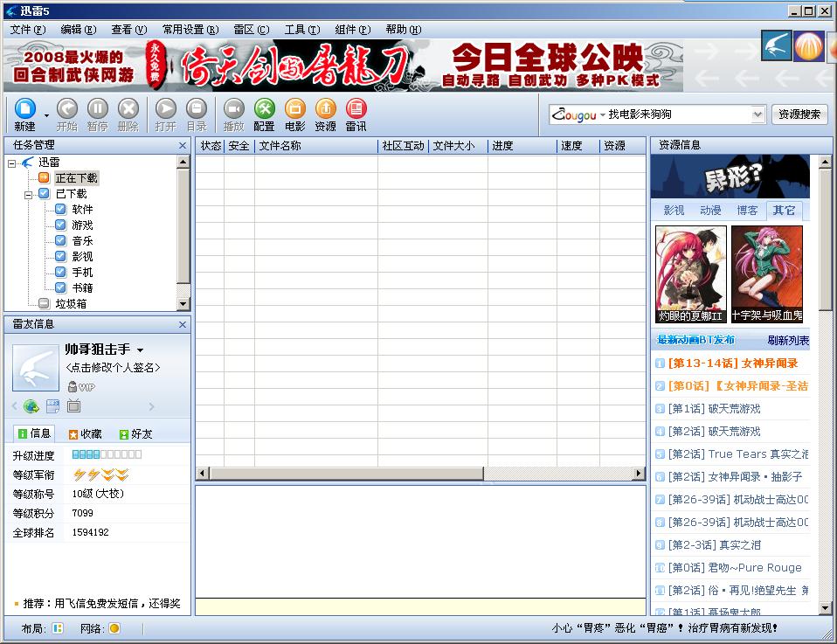Click the 布局 layout icon in status bar
The image size is (837, 644).
[58, 628]
